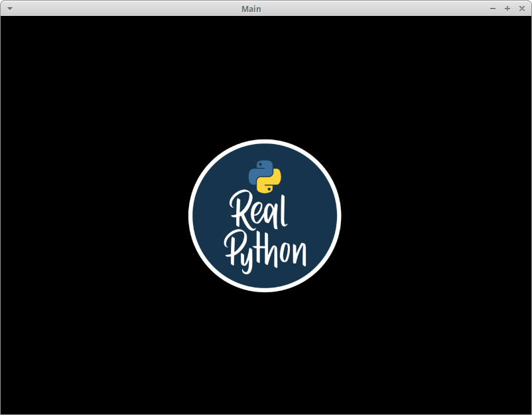Open the window menu arrow in the title bar
Viewport: 532px width, 415px height.
pyautogui.click(x=10, y=9)
